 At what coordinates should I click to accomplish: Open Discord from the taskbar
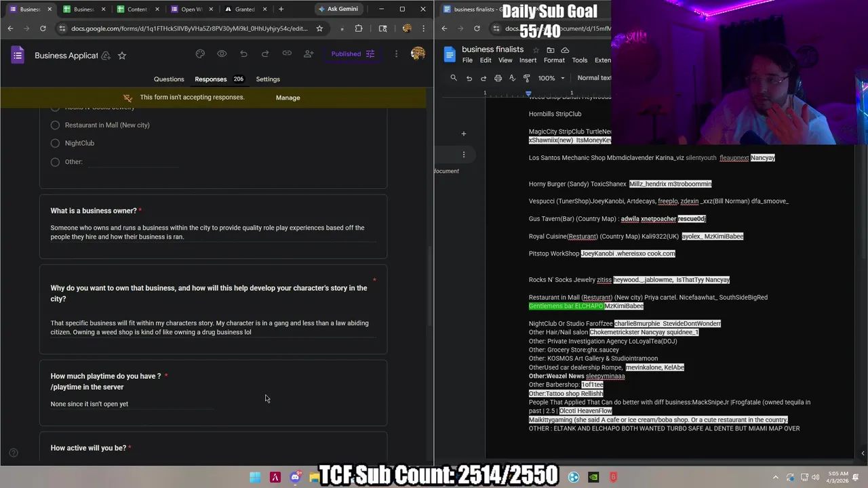(295, 477)
